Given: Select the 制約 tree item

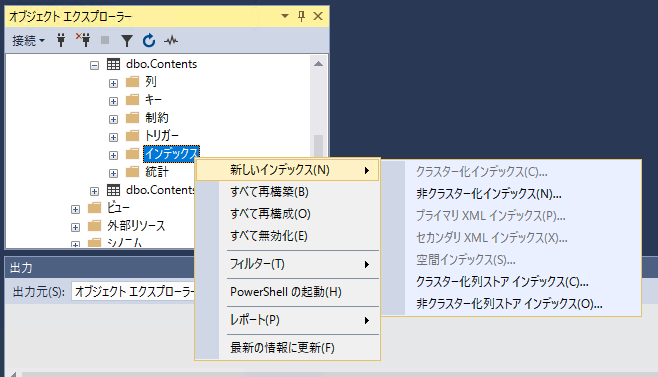Looking at the screenshot, I should pos(157,118).
